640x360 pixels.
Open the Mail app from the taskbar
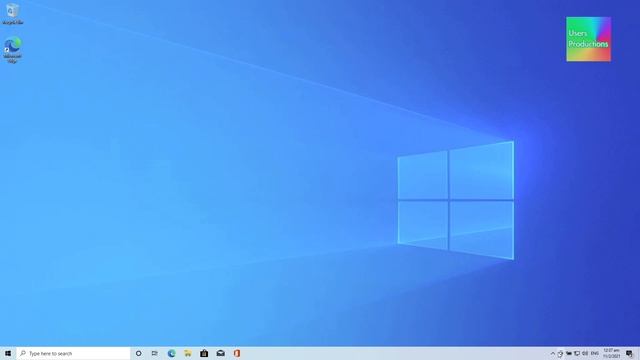[x=220, y=353]
